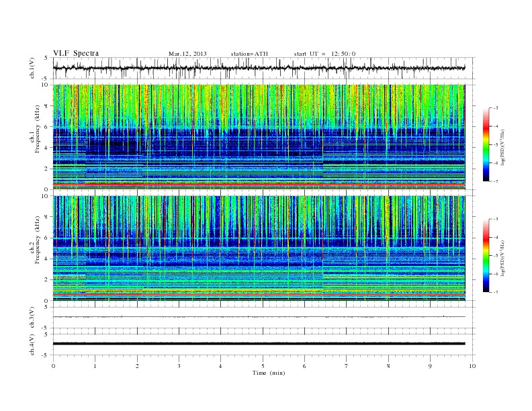
Task: Select the "ch.3(V)" axis label
Action: [32, 318]
